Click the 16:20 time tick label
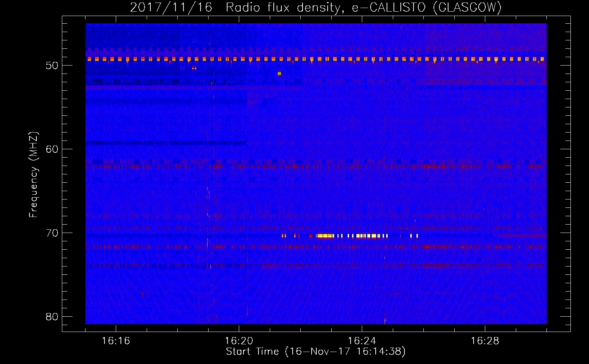This screenshot has height=364, width=589. 239,341
